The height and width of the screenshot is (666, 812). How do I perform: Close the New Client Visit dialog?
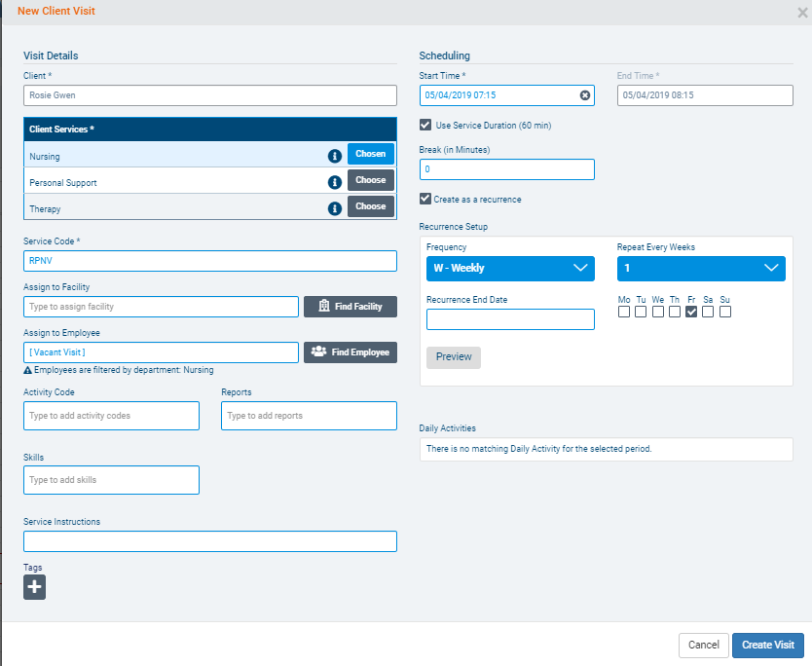[802, 12]
